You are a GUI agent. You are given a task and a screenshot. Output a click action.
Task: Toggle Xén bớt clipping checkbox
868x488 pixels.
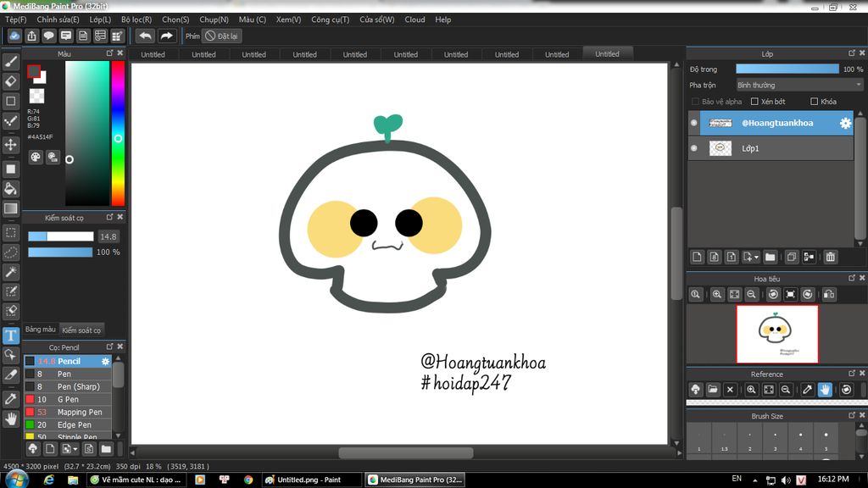click(754, 102)
